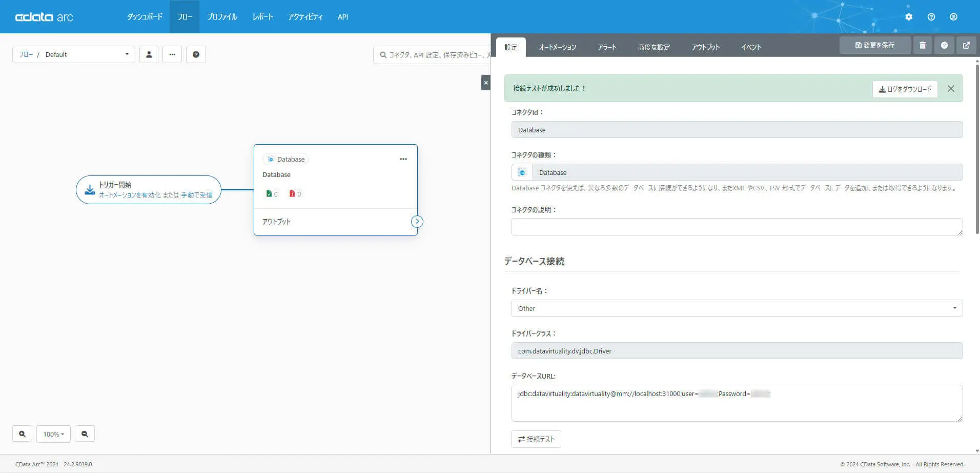
Task: Open the workspace more options ellipsis
Action: 172,54
